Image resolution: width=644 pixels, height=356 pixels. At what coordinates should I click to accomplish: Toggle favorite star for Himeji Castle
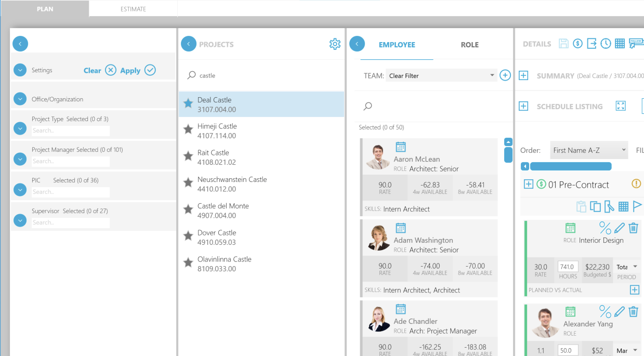tap(188, 129)
